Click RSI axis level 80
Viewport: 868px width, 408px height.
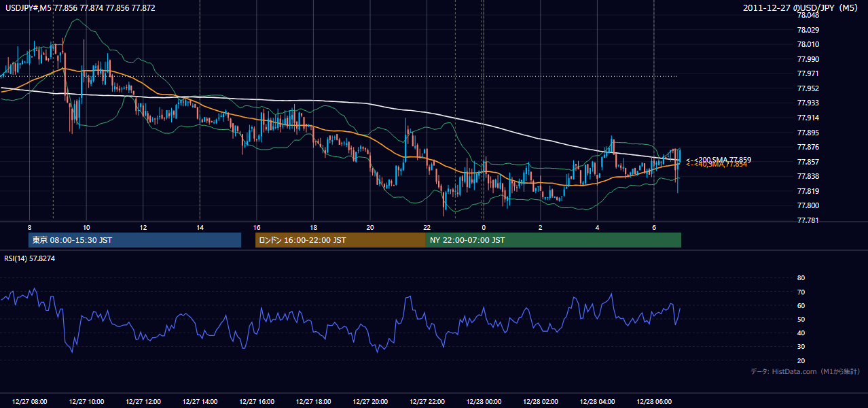pyautogui.click(x=801, y=278)
